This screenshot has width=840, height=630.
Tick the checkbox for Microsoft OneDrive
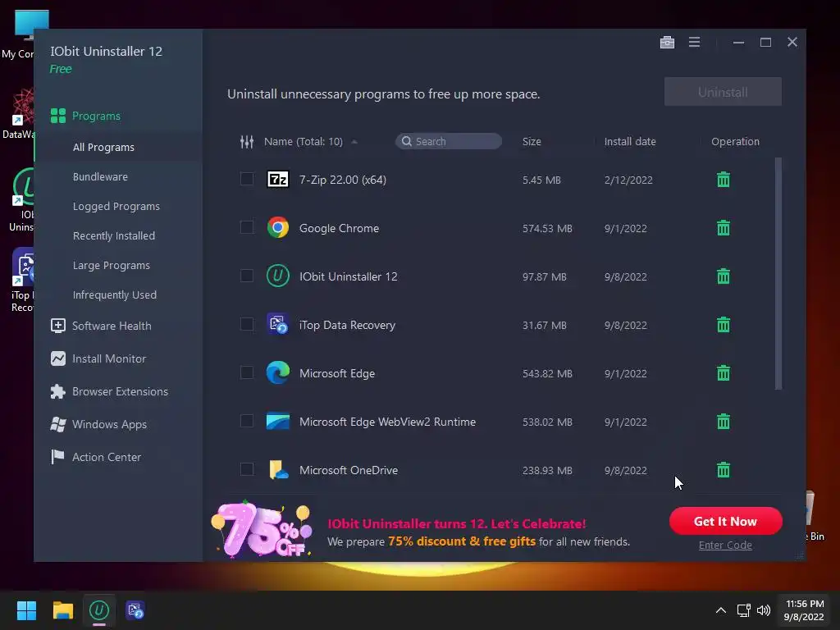coord(247,469)
